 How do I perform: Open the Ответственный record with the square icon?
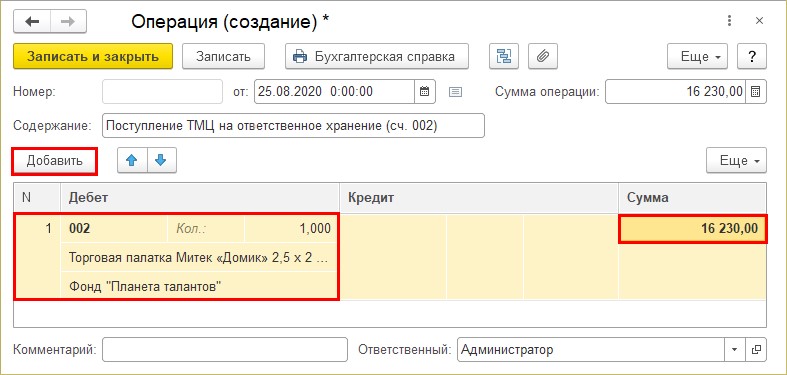(x=756, y=349)
